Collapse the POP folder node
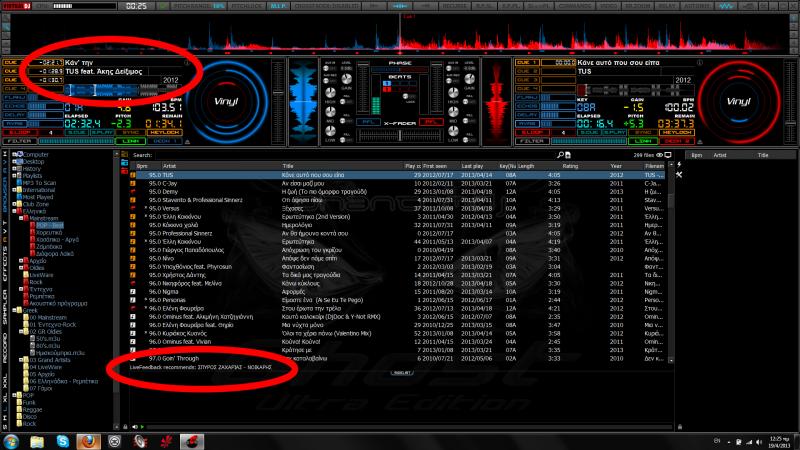Viewport: 800px width, 450px height. (14, 395)
